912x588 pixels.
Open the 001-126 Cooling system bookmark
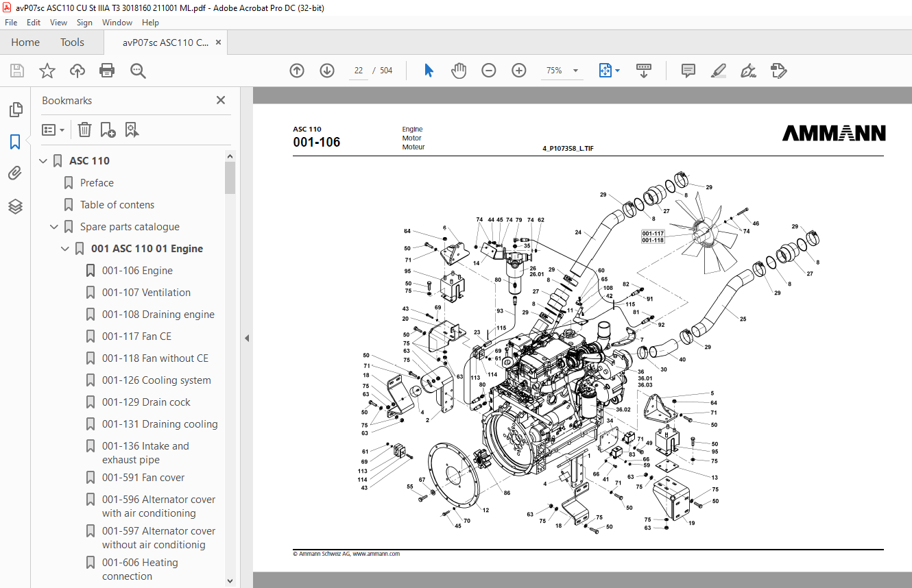point(156,380)
